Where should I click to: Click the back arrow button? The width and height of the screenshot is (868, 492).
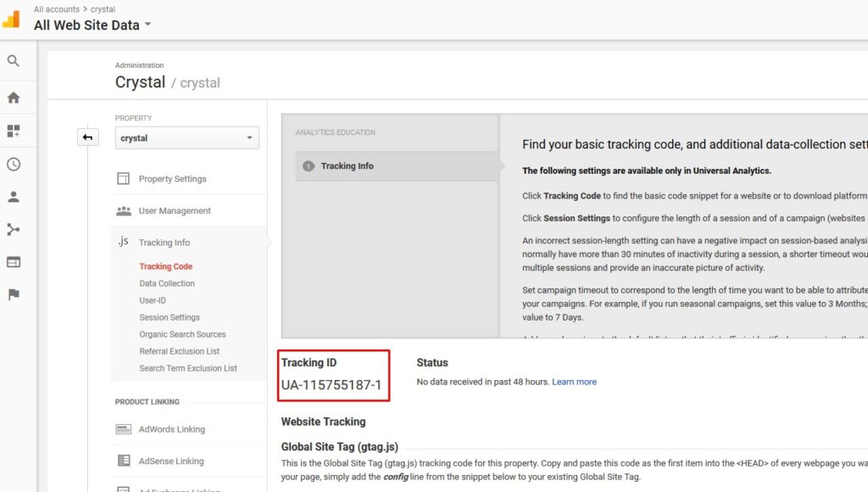(88, 137)
